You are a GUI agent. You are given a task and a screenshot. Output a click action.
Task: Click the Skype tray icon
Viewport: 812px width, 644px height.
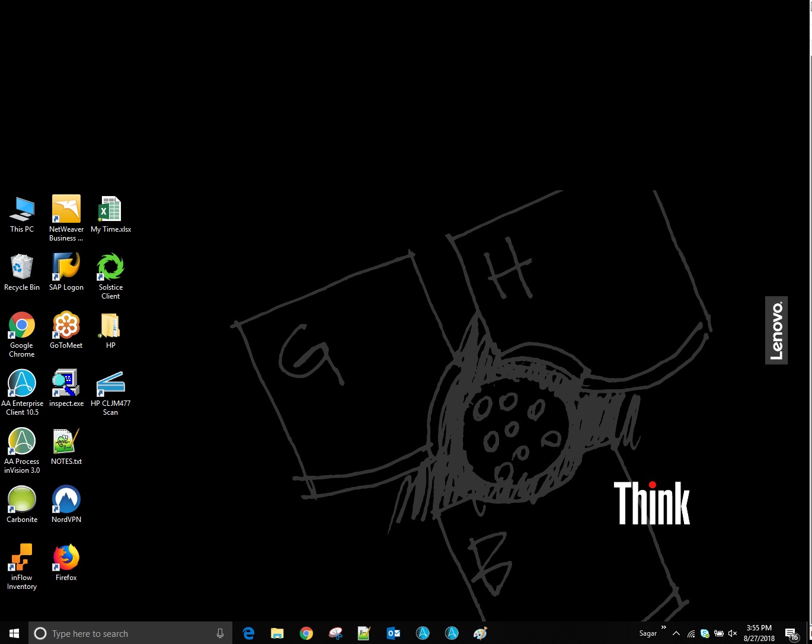click(x=705, y=633)
